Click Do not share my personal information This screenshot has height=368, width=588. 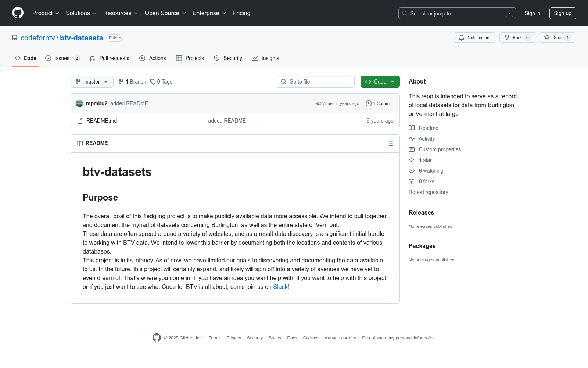point(399,338)
